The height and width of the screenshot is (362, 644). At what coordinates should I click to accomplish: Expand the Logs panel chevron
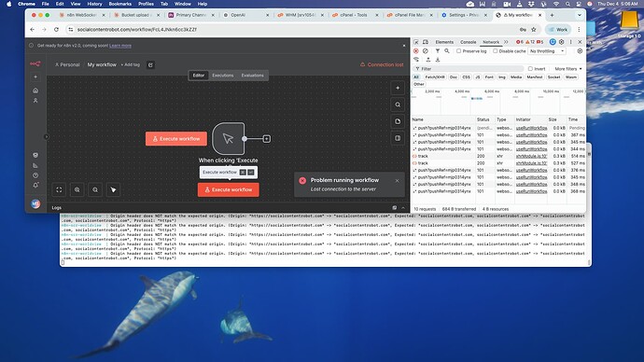pyautogui.click(x=403, y=208)
